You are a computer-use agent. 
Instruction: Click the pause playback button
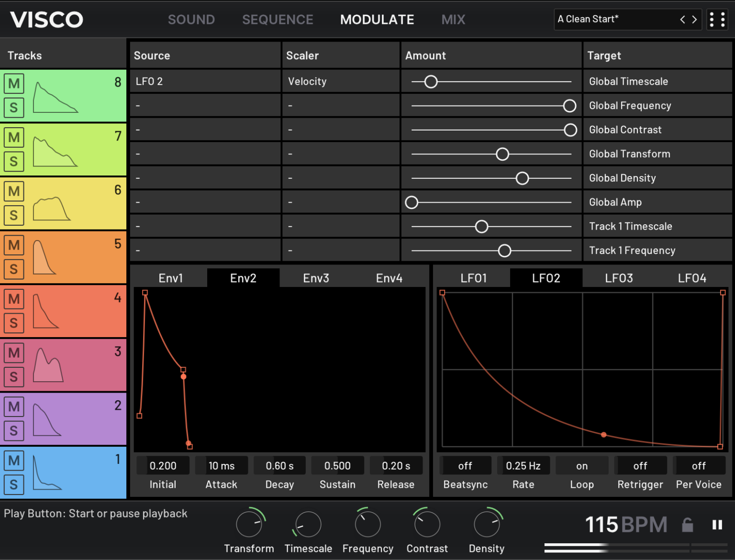pos(717,525)
